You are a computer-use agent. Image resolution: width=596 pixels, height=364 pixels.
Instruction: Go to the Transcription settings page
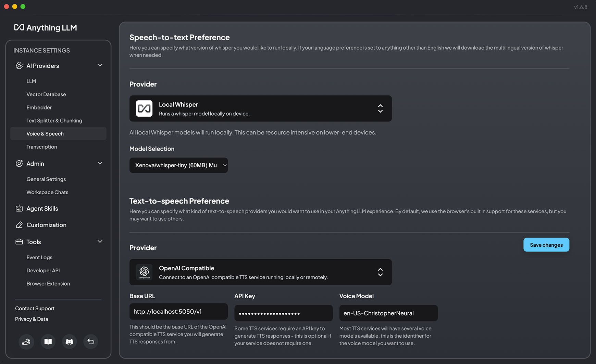click(42, 147)
